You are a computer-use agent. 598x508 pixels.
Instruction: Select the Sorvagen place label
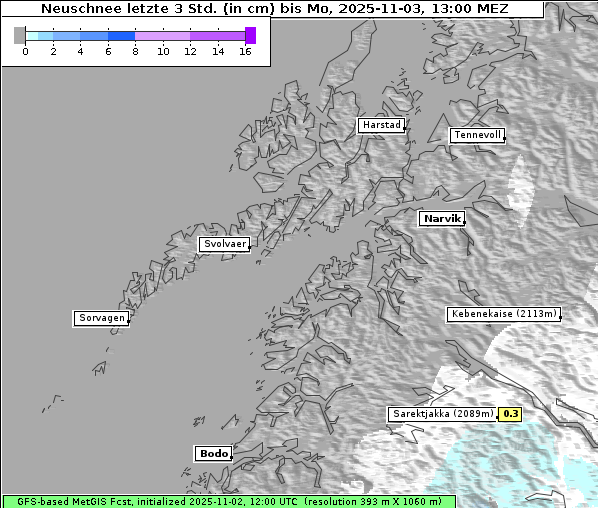click(x=101, y=318)
